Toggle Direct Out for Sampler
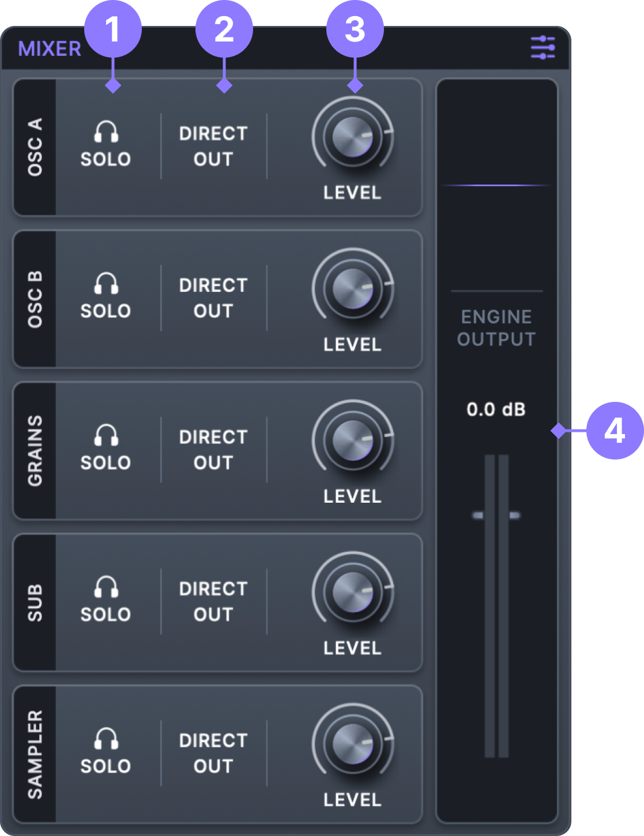The width and height of the screenshot is (644, 836). pyautogui.click(x=213, y=753)
